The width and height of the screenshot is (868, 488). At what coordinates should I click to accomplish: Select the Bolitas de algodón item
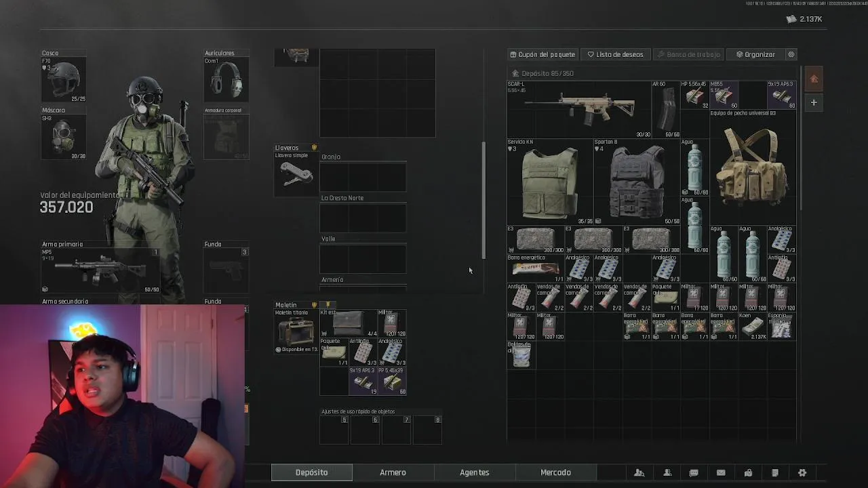521,354
